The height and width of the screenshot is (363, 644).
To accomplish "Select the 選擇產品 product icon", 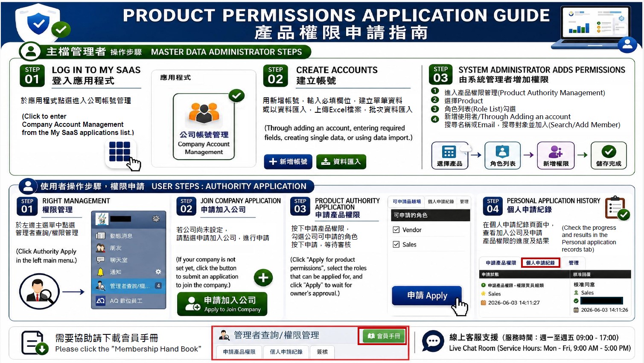I will tap(450, 155).
